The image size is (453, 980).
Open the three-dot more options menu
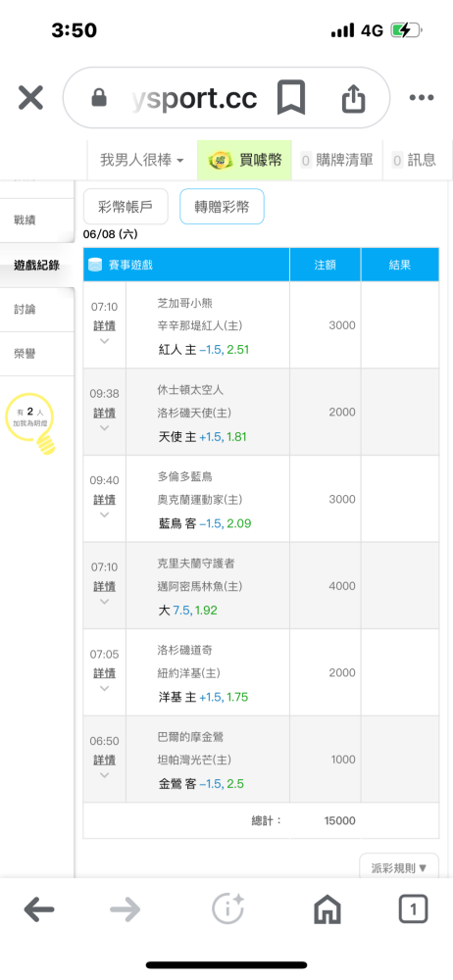(422, 97)
